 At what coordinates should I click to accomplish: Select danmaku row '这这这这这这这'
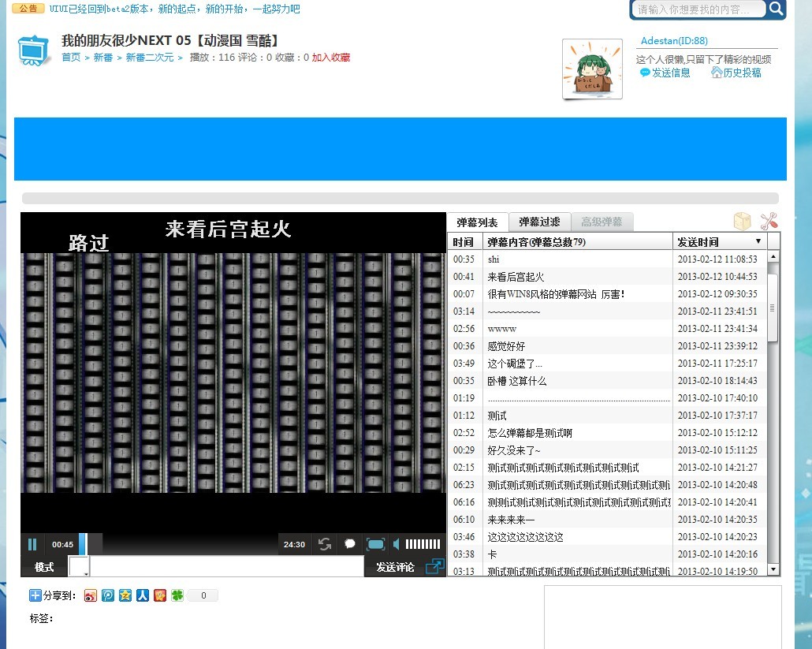(608, 537)
